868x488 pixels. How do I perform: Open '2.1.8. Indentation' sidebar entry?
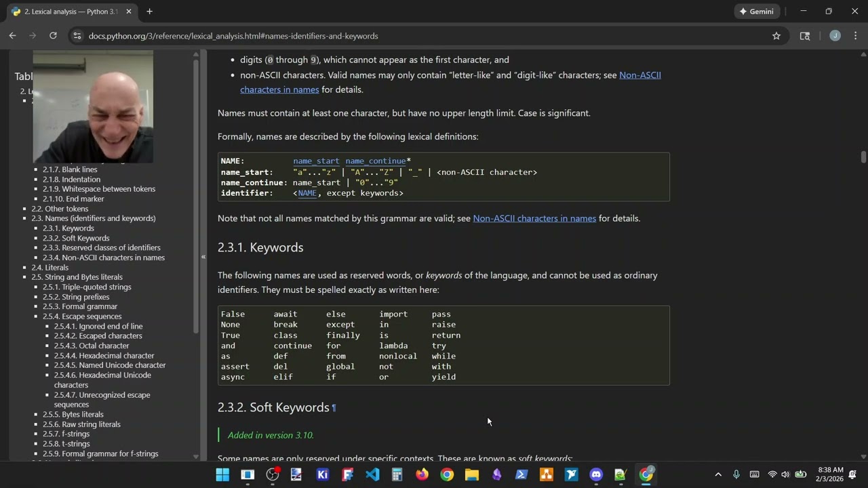[x=71, y=180]
